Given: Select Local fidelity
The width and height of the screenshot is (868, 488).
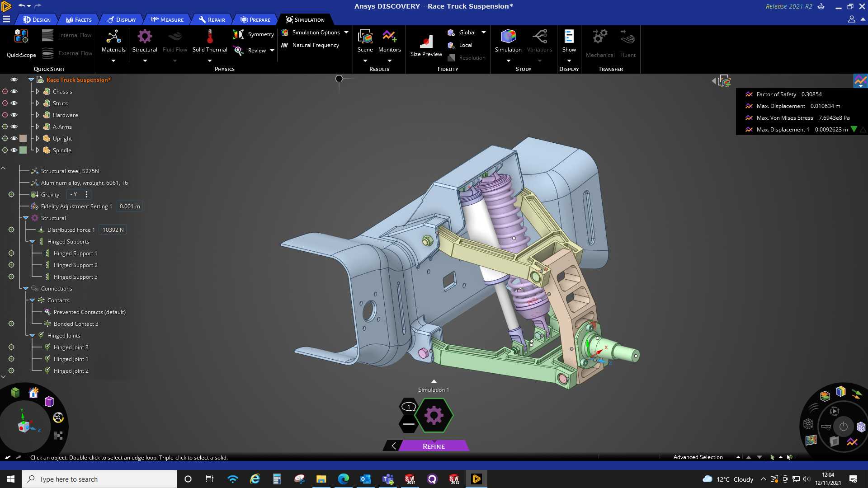Looking at the screenshot, I should (460, 45).
